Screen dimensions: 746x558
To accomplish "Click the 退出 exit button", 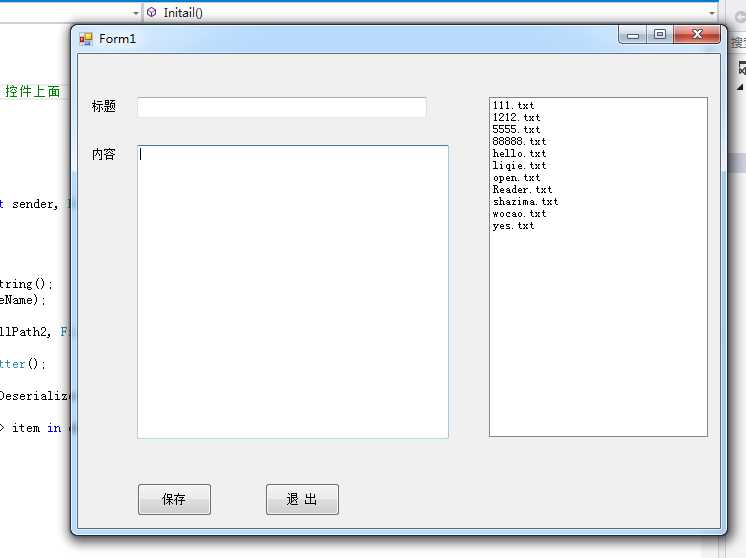I will coord(302,499).
